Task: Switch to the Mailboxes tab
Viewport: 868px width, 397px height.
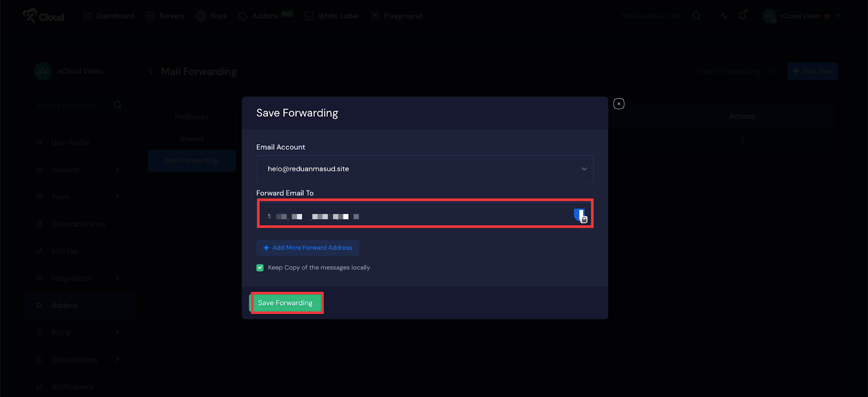Action: [x=192, y=117]
